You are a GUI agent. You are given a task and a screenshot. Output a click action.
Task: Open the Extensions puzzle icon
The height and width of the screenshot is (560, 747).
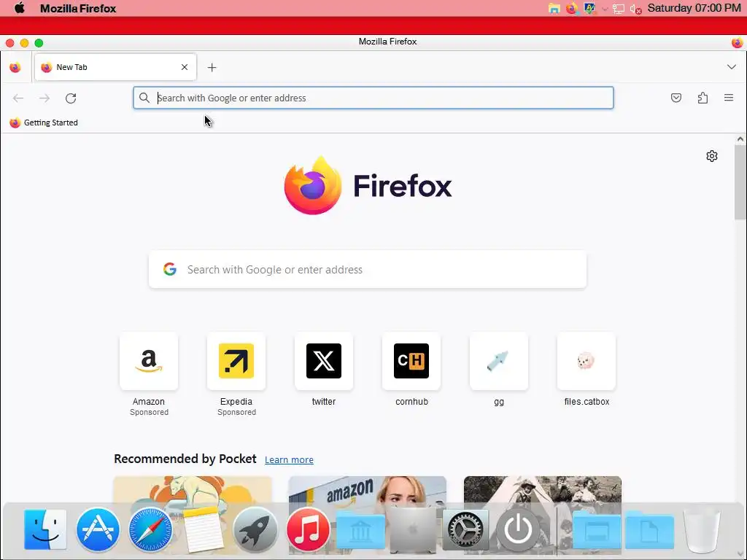tap(703, 98)
